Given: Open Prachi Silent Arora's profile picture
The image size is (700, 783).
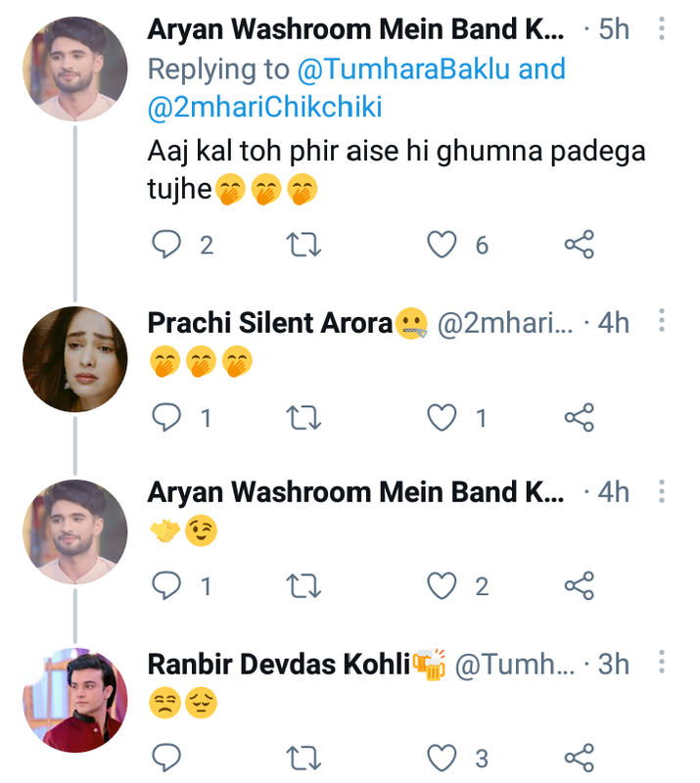Looking at the screenshot, I should pos(74,359).
